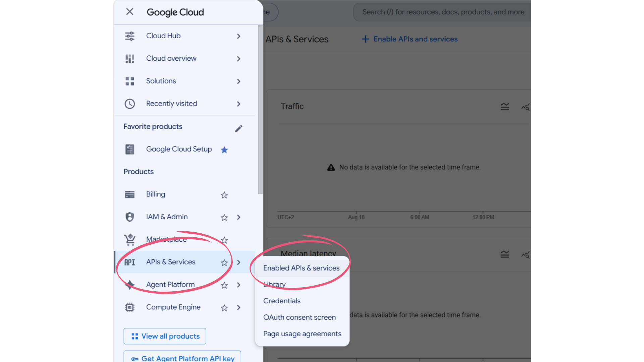Expand the Cloud overview submenu arrow
This screenshot has height=362, width=644.
(238, 59)
